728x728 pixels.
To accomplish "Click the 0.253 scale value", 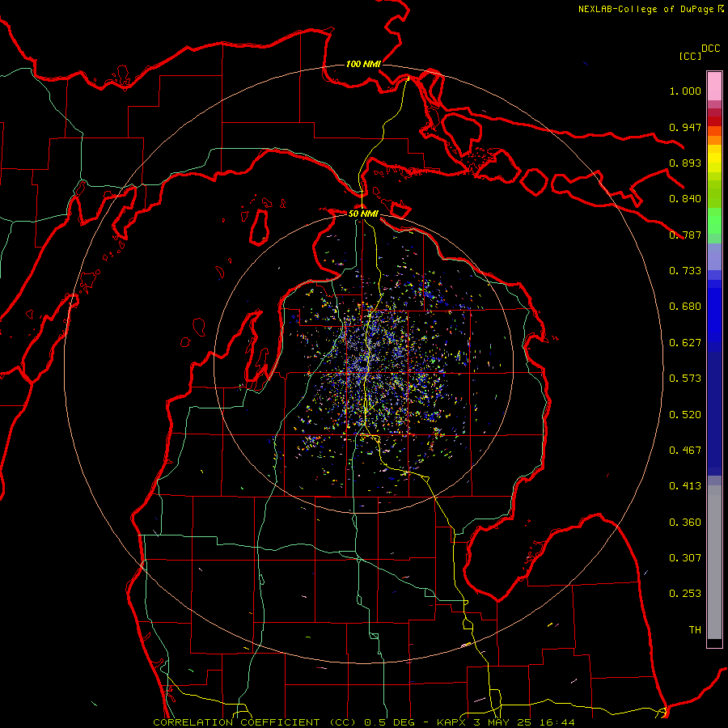I will click(685, 594).
